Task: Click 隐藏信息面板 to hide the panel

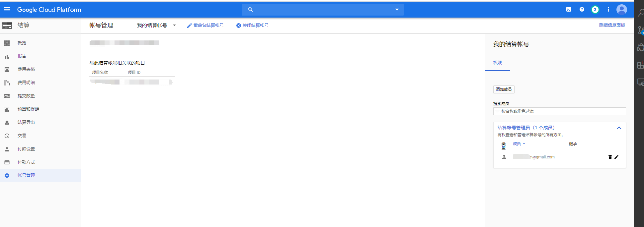Action: (612, 26)
